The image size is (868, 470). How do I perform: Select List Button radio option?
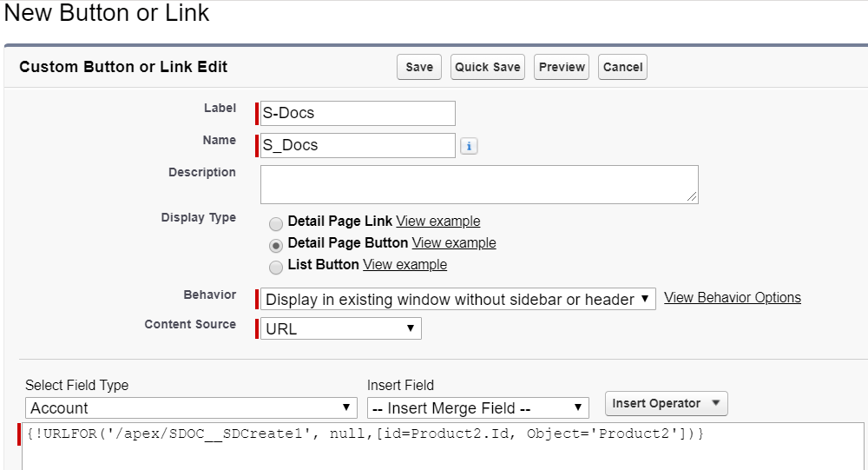tap(276, 268)
